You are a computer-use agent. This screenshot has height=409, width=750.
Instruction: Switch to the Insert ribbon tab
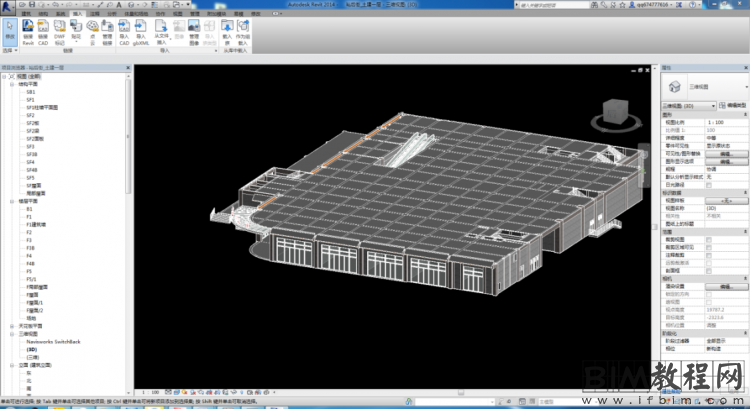click(77, 12)
